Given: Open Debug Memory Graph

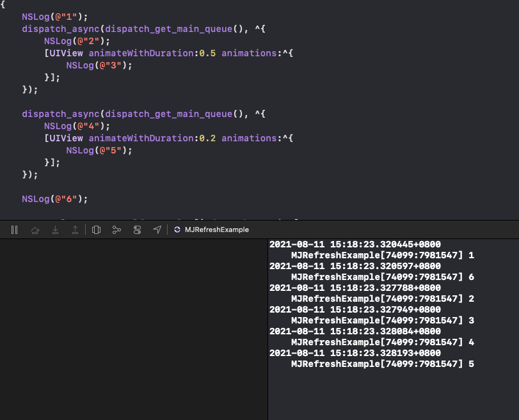Looking at the screenshot, I should pyautogui.click(x=116, y=230).
